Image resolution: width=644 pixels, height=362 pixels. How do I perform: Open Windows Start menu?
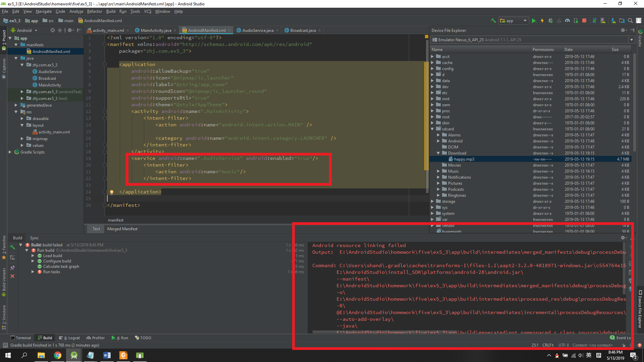8,355
